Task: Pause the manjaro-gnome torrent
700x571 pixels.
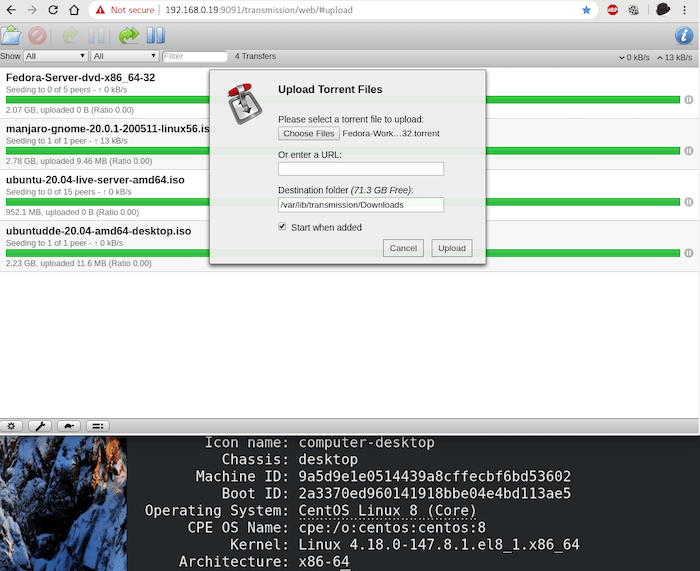Action: tap(689, 151)
